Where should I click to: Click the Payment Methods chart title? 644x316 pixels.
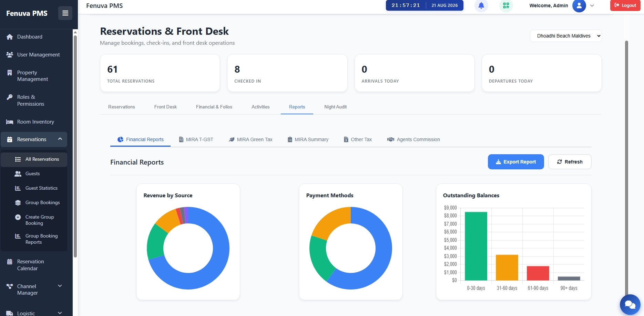[x=330, y=196]
